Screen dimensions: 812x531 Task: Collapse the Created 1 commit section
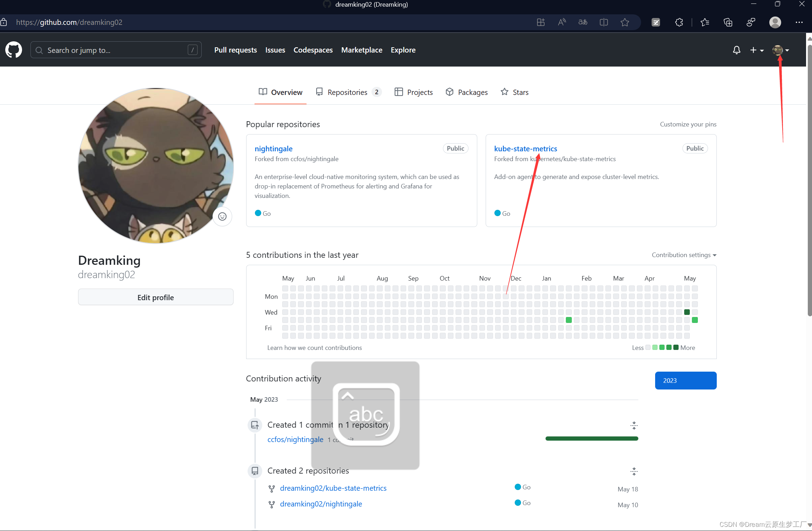(x=634, y=426)
